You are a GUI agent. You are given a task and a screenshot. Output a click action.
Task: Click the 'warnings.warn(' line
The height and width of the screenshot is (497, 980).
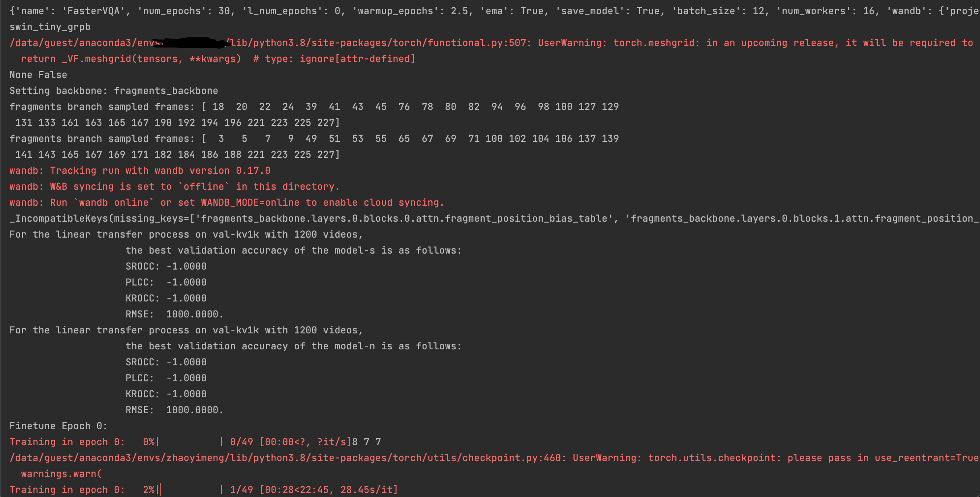tap(62, 474)
